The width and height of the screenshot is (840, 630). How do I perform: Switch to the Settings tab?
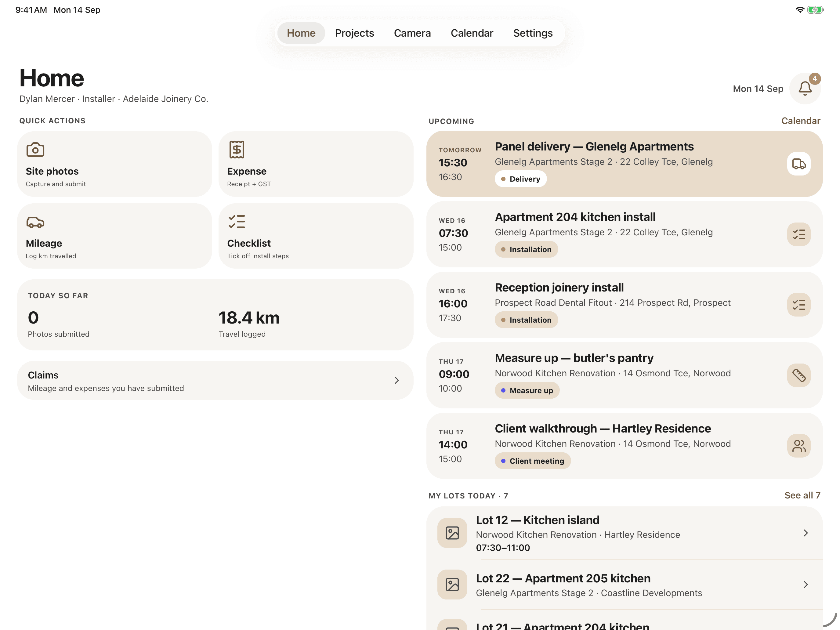[x=533, y=33]
